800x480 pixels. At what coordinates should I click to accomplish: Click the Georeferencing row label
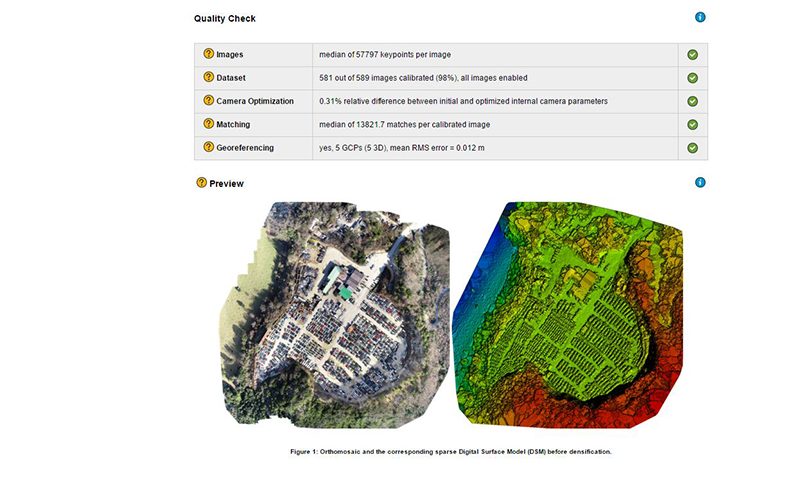point(245,148)
